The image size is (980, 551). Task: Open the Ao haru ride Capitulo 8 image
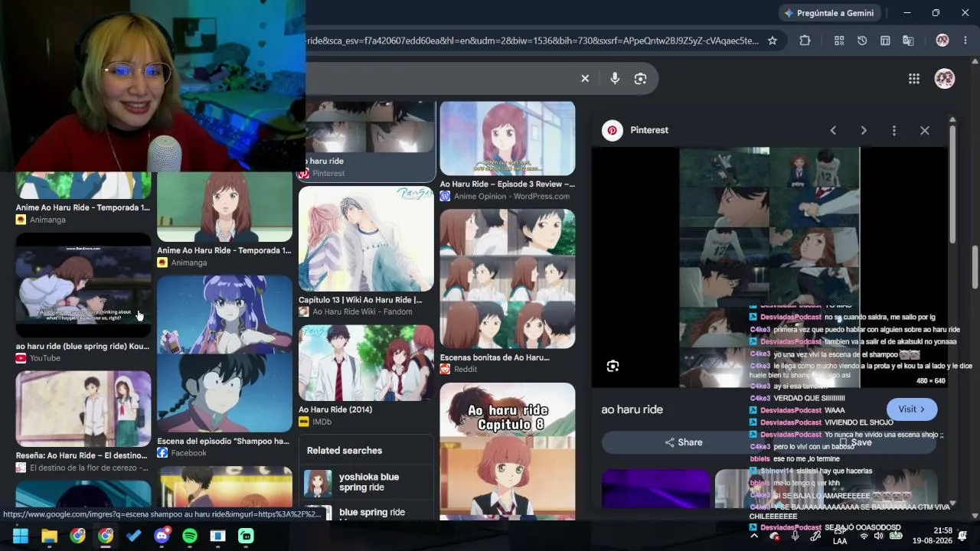point(508,451)
